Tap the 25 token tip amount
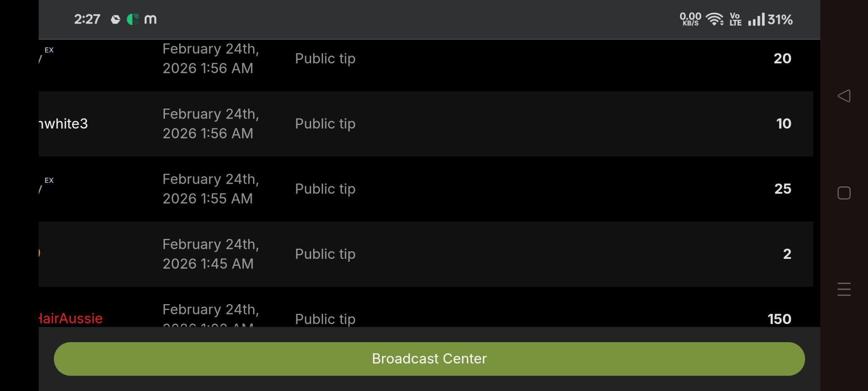Viewport: 868px width, 391px height. [x=783, y=189]
